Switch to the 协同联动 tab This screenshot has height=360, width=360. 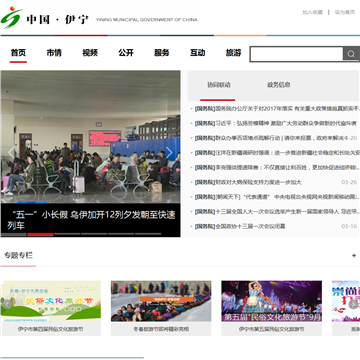click(219, 85)
